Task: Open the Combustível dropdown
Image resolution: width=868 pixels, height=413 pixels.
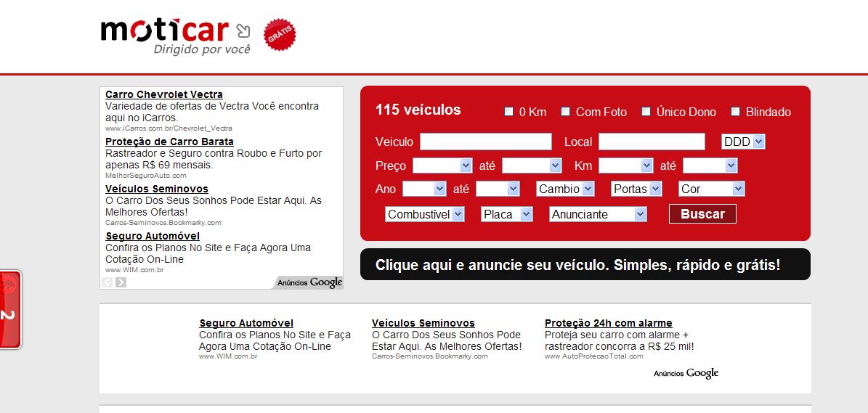Action: pos(425,214)
